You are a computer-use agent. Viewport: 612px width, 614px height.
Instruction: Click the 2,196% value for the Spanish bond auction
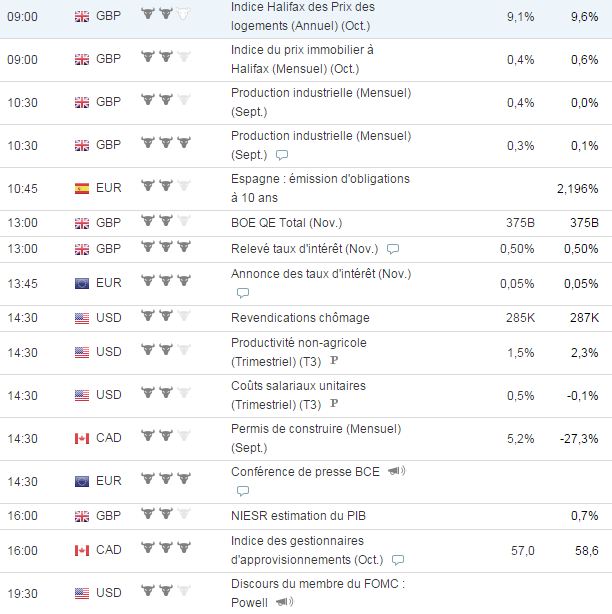[x=577, y=188]
